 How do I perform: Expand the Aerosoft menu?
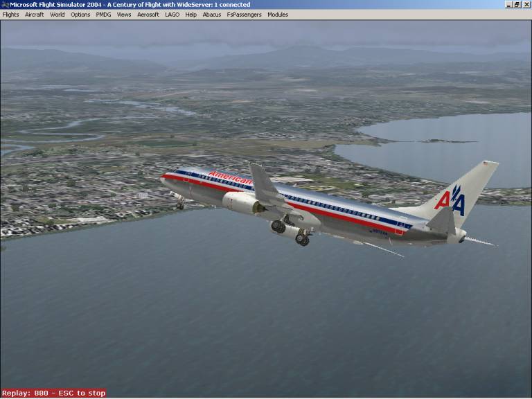[148, 15]
